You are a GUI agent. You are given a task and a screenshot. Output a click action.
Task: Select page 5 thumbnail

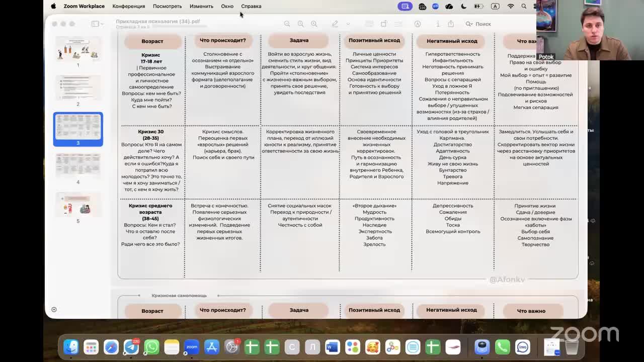(78, 204)
